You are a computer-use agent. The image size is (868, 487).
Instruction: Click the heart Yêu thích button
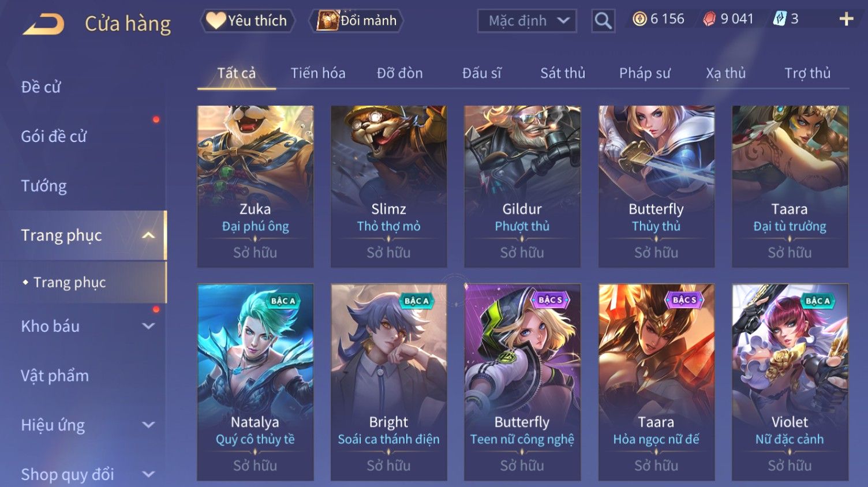click(x=248, y=21)
